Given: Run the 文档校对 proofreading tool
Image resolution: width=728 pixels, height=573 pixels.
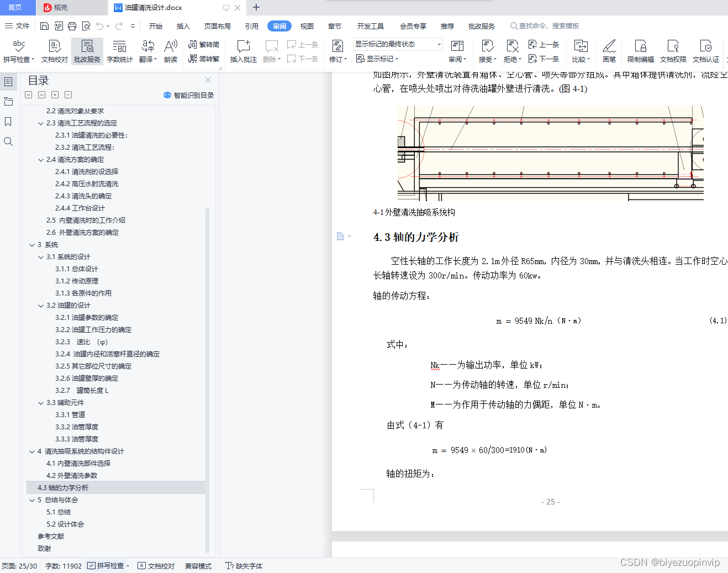Looking at the screenshot, I should (54, 51).
